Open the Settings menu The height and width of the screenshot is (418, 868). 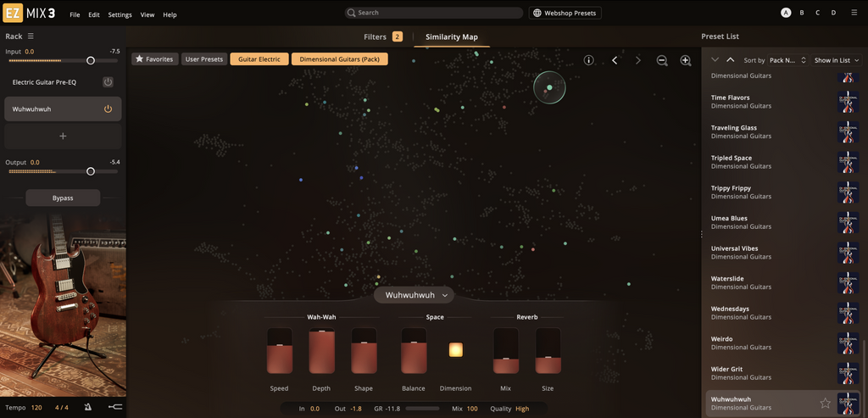point(120,15)
